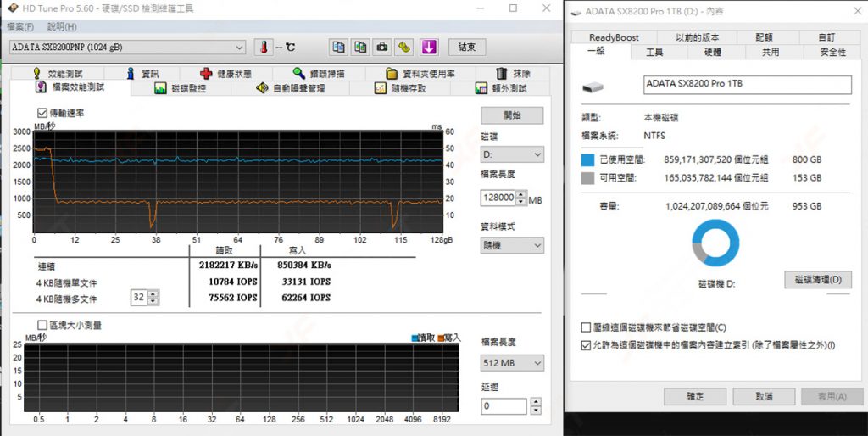Screen dimensions: 868x436
Task: Open the ADATA SX8200PNP drive dropdown
Action: pos(127,47)
